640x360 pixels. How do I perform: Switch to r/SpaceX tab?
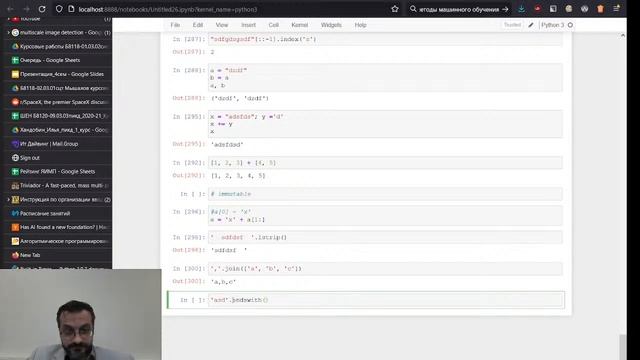(x=60, y=102)
